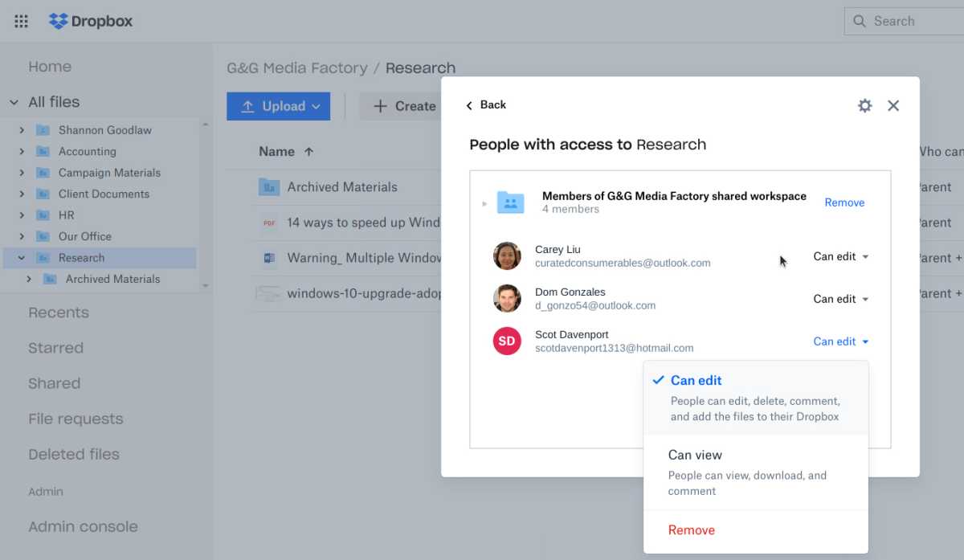Select the Can view permission option

[x=696, y=455]
